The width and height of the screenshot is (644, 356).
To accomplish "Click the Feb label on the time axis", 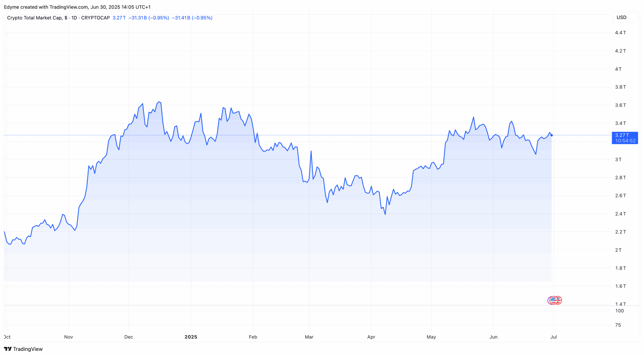I will point(253,337).
